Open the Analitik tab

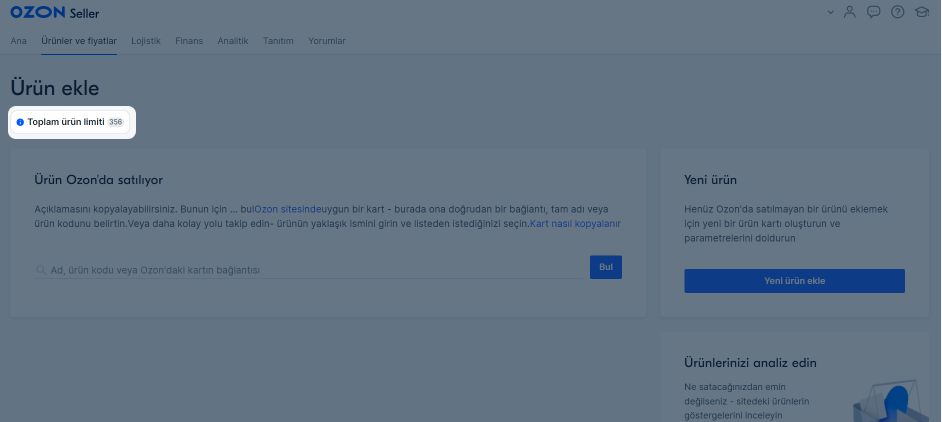point(233,41)
